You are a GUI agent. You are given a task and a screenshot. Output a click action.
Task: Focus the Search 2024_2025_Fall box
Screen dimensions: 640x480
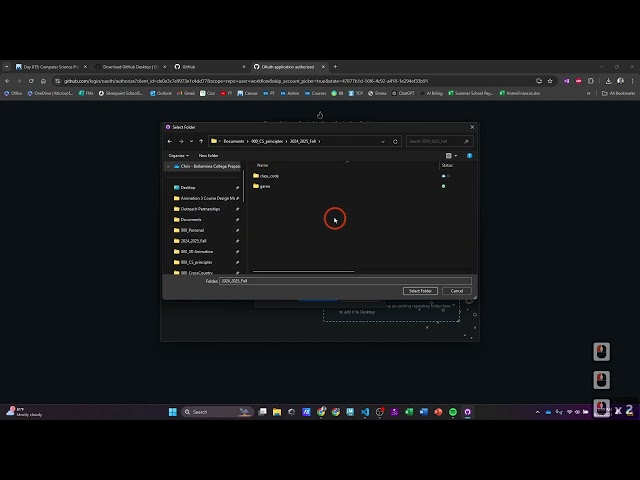pyautogui.click(x=439, y=141)
